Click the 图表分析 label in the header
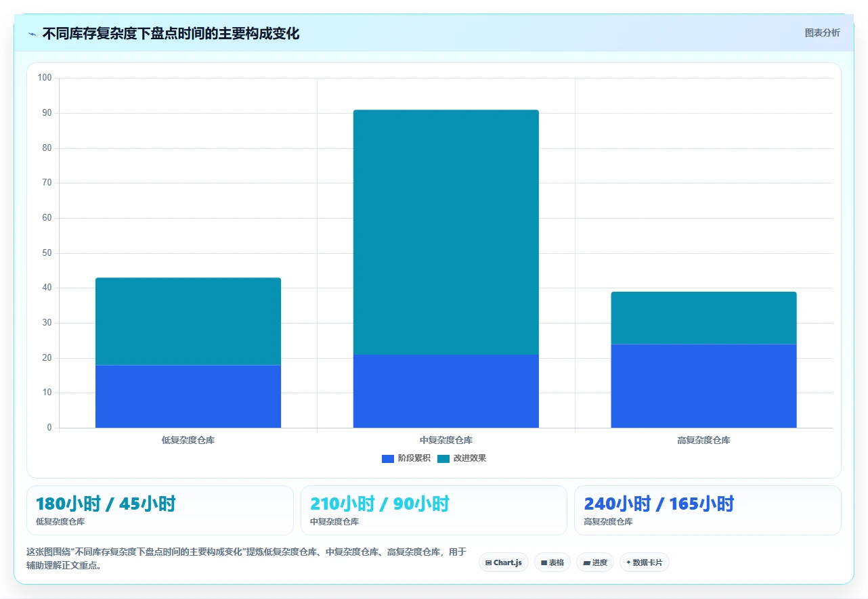Screen dimensions: 868x599 (822, 32)
